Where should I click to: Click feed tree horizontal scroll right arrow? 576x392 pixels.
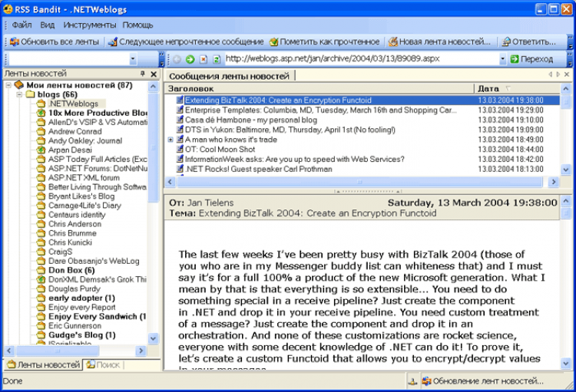tap(141, 351)
